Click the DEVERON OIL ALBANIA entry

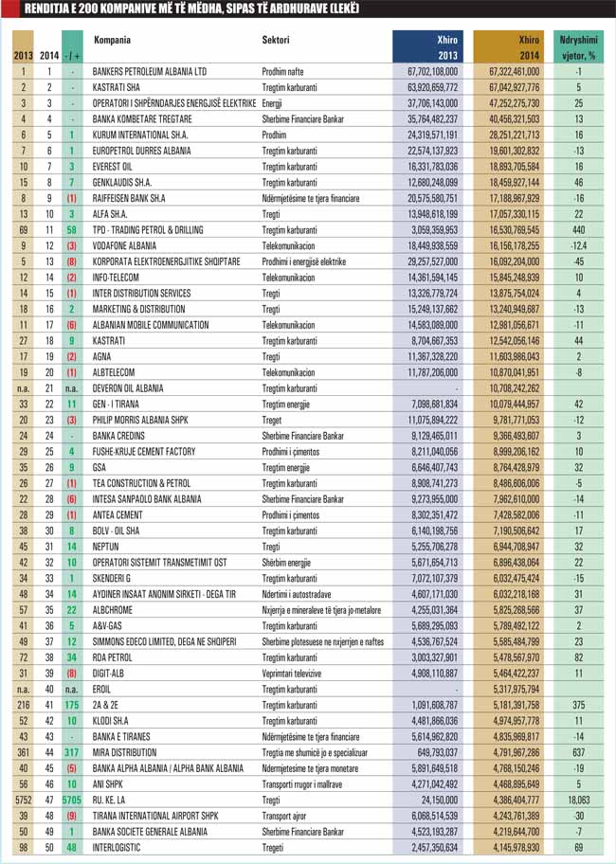click(x=128, y=388)
